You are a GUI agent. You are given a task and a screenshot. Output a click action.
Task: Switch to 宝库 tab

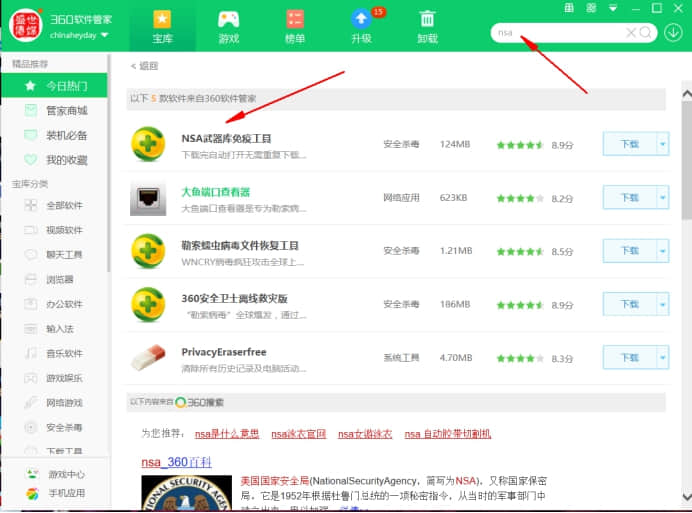162,26
